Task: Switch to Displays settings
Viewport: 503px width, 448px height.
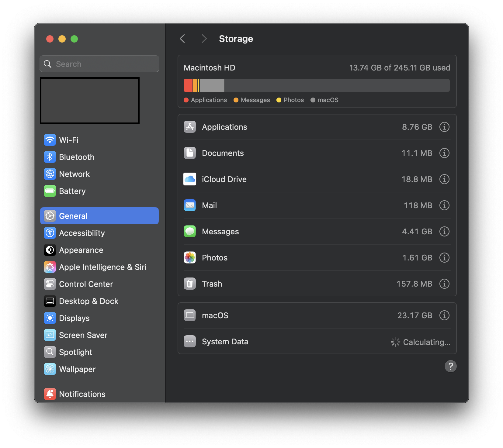Action: (99, 318)
